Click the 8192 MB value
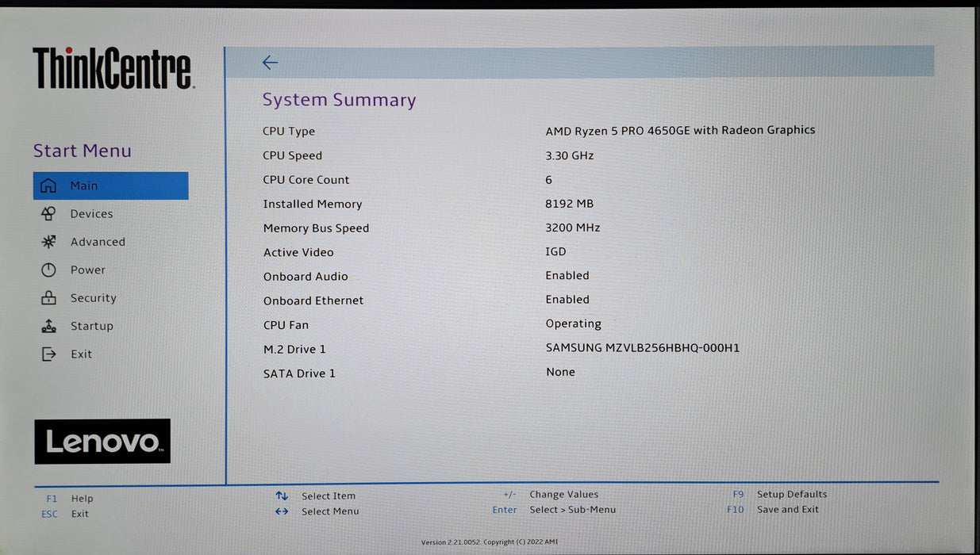Viewport: 980px width, 555px height. (x=569, y=204)
